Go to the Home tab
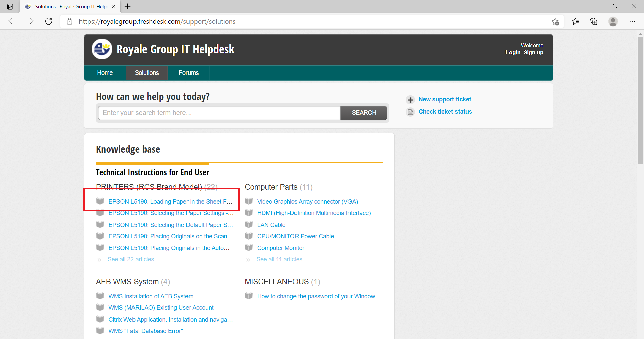 click(105, 73)
